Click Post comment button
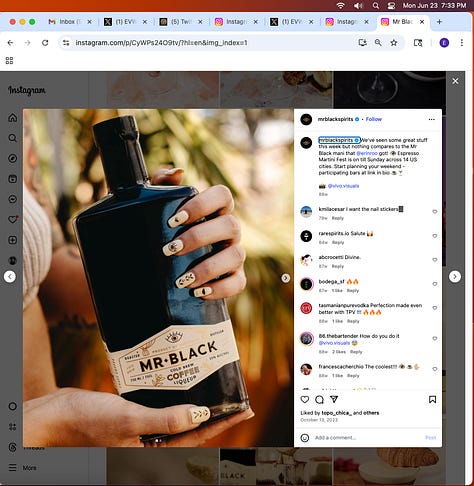474x486 pixels. click(x=431, y=437)
